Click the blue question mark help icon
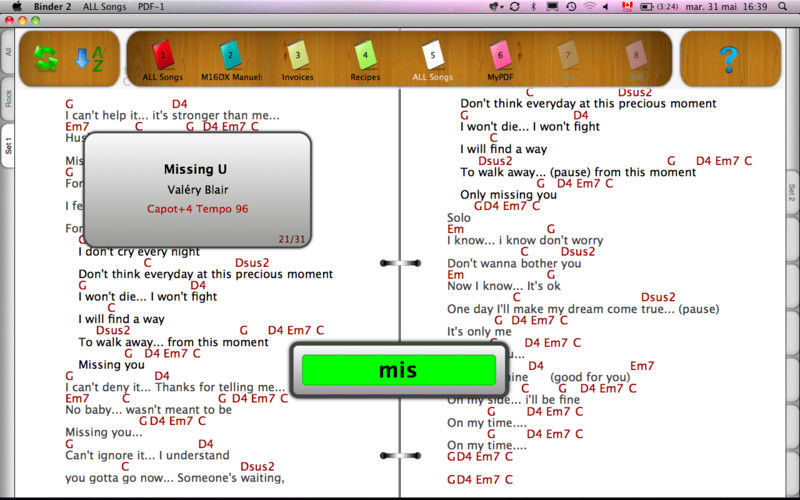Screen dimensions: 800x500 click(x=728, y=58)
